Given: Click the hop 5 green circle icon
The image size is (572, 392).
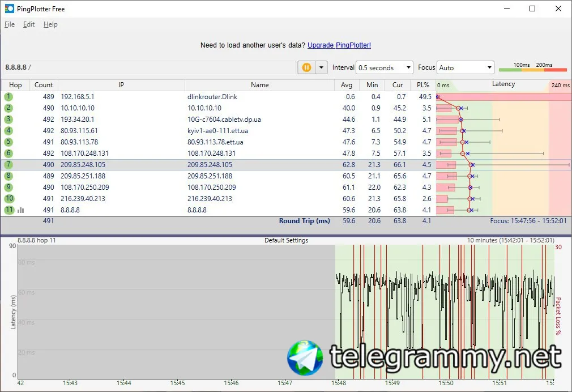Looking at the screenshot, I should 8,142.
